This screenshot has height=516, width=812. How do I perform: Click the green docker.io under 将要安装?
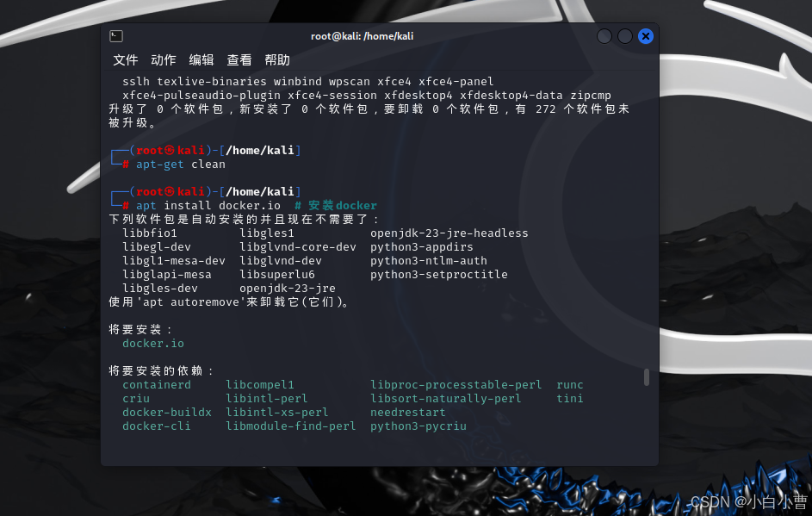(152, 344)
